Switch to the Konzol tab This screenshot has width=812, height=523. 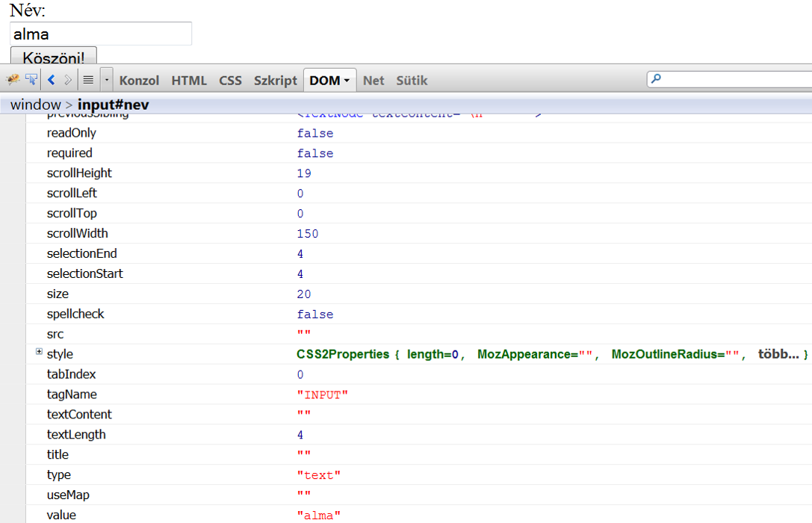(x=139, y=81)
